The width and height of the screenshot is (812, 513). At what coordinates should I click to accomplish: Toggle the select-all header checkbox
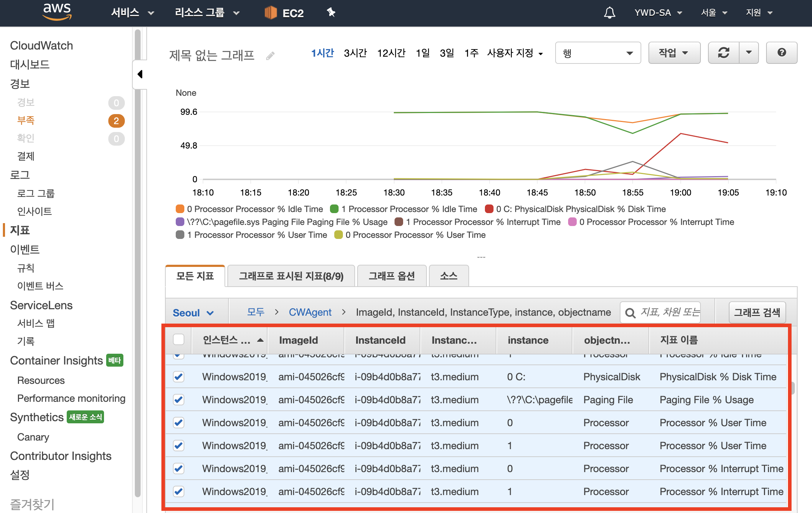point(179,339)
